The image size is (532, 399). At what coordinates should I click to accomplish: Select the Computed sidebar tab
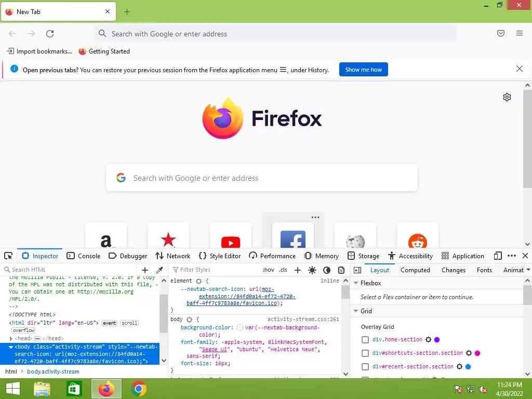[x=415, y=270]
